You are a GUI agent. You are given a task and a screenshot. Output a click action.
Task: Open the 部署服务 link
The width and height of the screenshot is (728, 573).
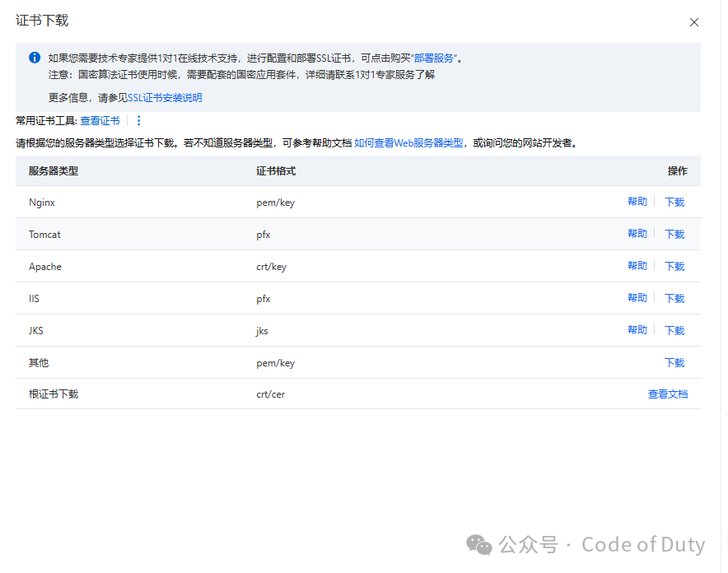(x=434, y=58)
